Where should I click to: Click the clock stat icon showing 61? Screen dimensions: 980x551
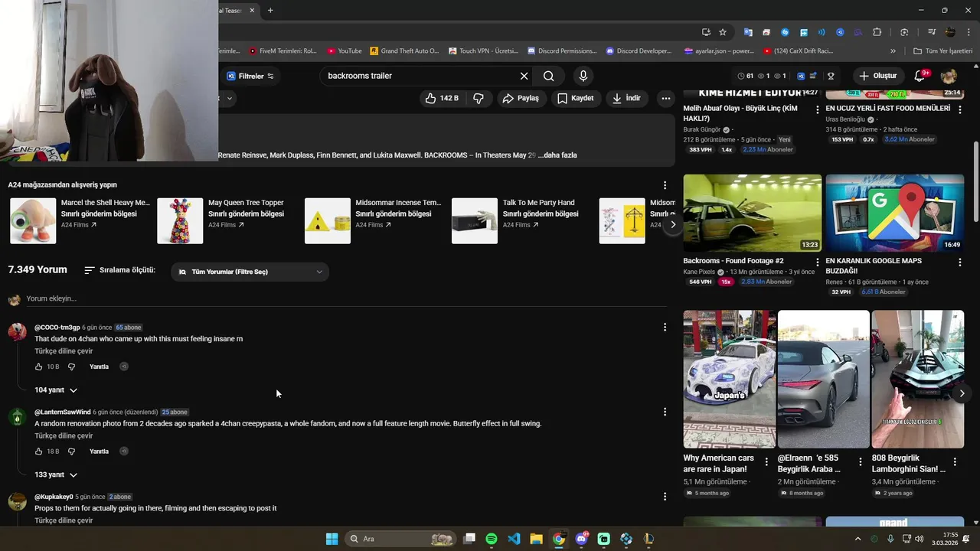click(745, 76)
